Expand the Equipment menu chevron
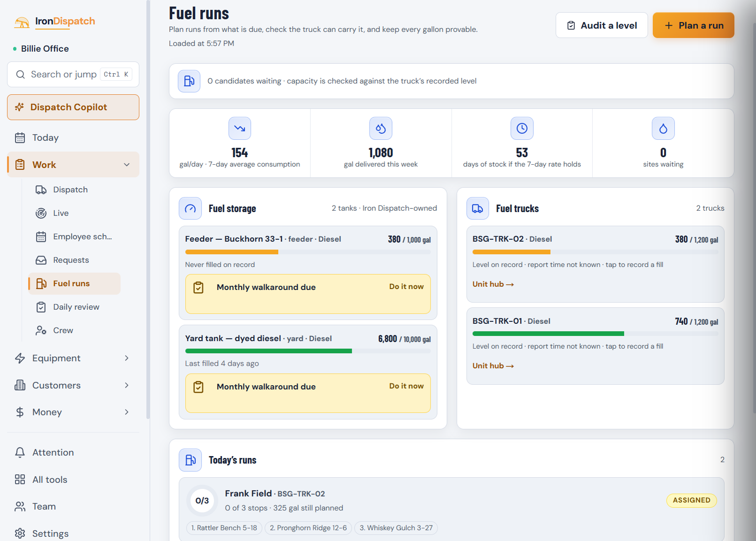 point(127,358)
